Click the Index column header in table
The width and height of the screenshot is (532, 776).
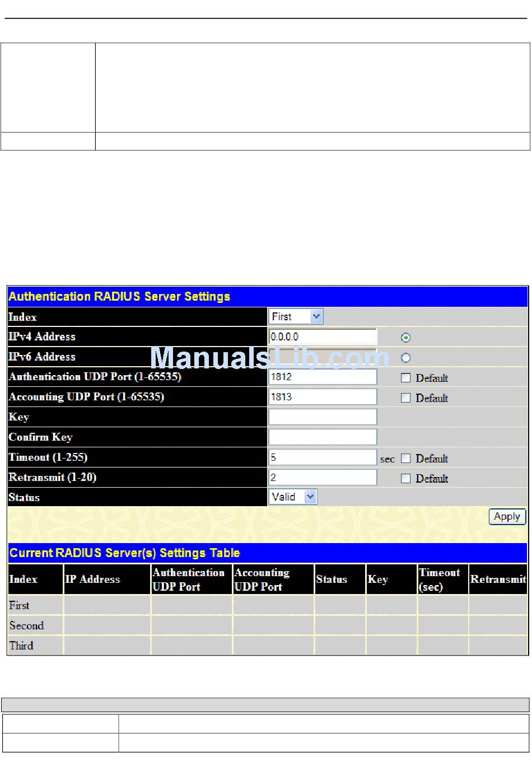click(35, 579)
